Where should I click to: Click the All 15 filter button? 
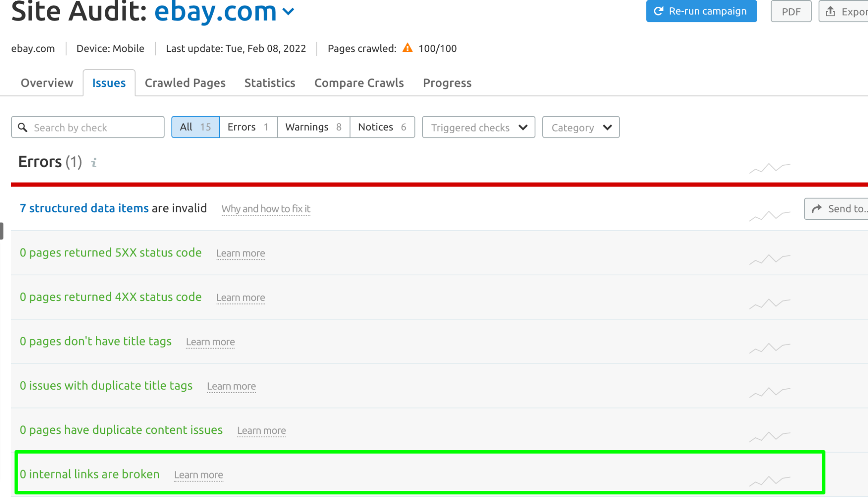click(x=195, y=127)
